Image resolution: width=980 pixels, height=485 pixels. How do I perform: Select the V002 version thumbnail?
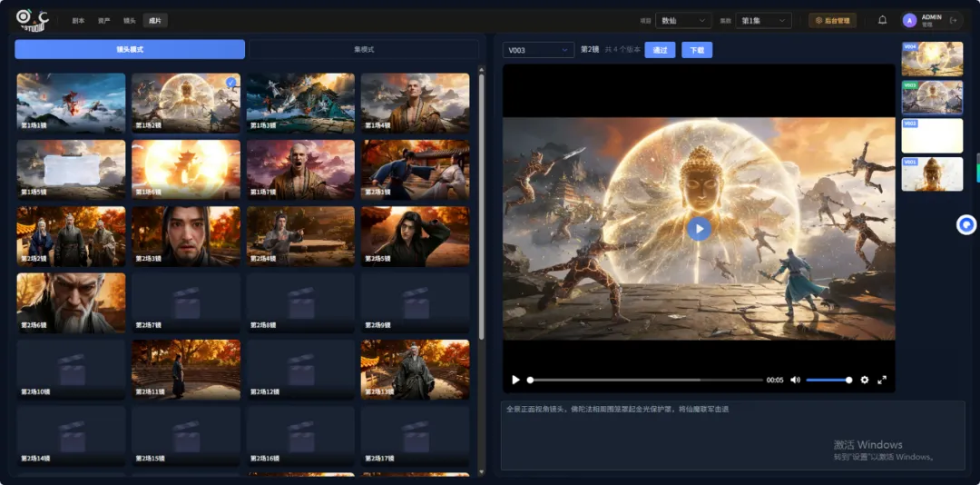pos(932,136)
